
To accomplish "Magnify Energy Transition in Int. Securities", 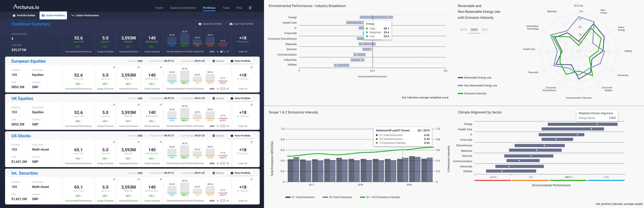I will 114,179.
